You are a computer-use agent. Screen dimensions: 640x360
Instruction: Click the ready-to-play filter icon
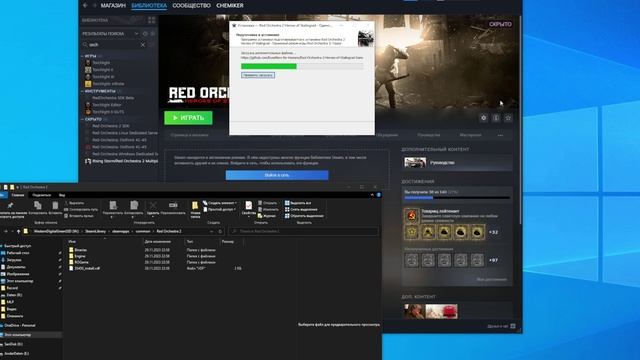click(153, 33)
